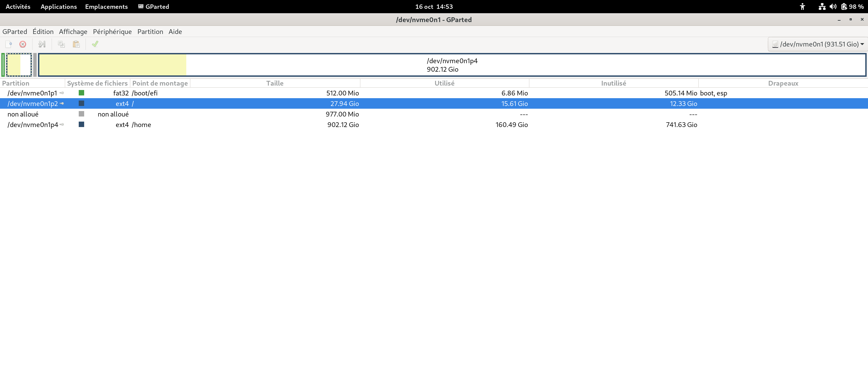The width and height of the screenshot is (868, 375).
Task: Click key icon next to /dev/nvme0n1p1
Action: (62, 93)
